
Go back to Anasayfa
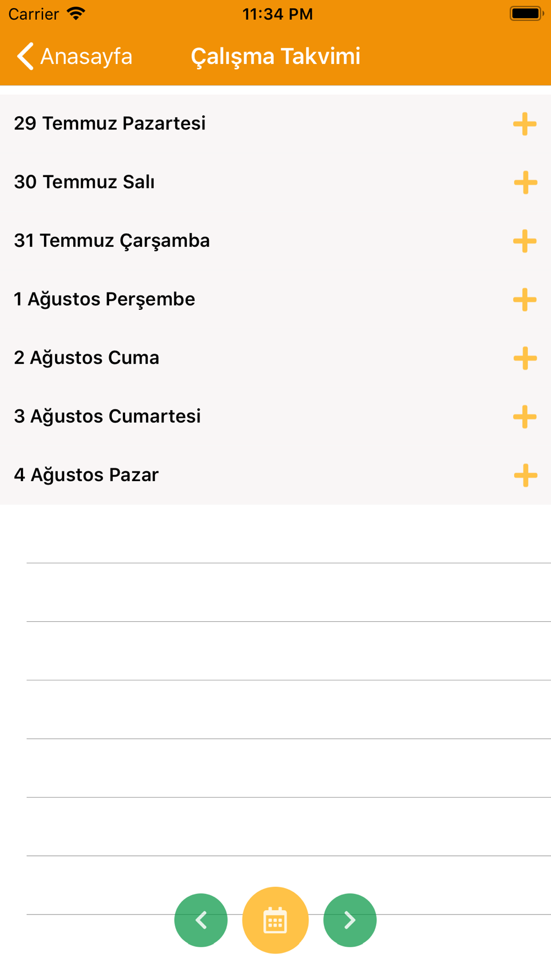tap(74, 56)
